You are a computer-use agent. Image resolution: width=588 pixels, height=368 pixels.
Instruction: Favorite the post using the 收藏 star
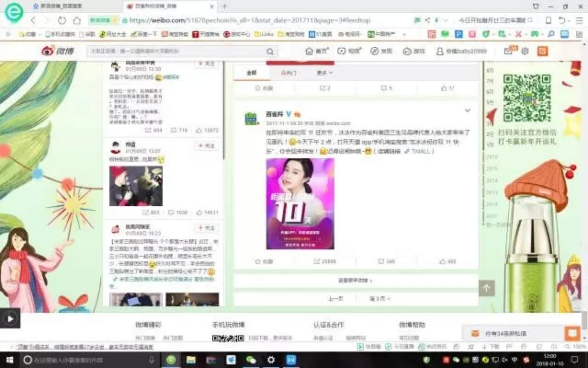click(x=258, y=261)
